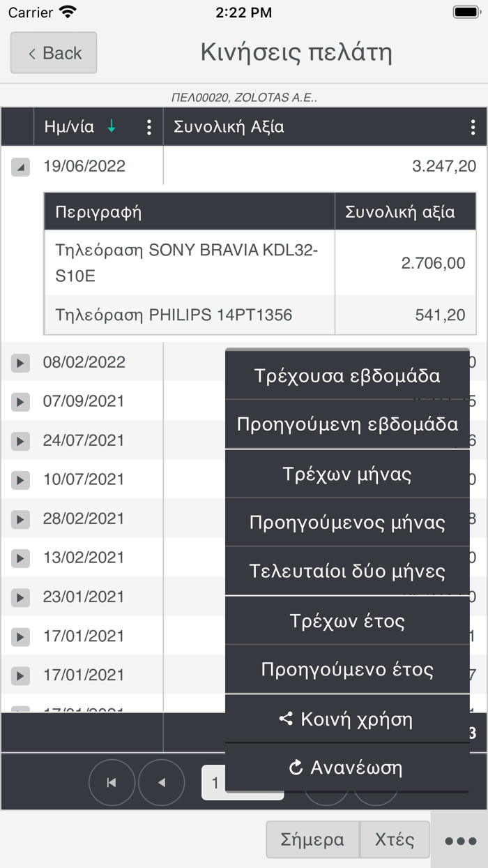
Task: Tap the Σήμερα button
Action: 312,839
